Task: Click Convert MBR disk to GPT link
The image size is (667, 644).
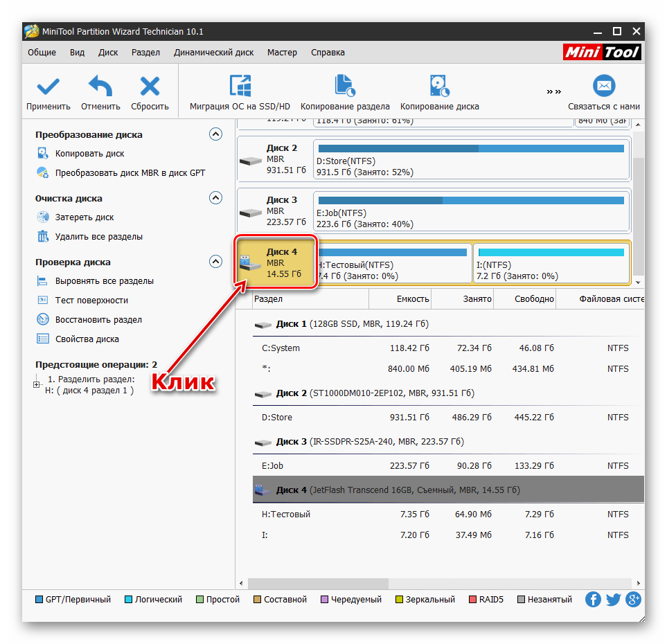Action: click(x=130, y=173)
